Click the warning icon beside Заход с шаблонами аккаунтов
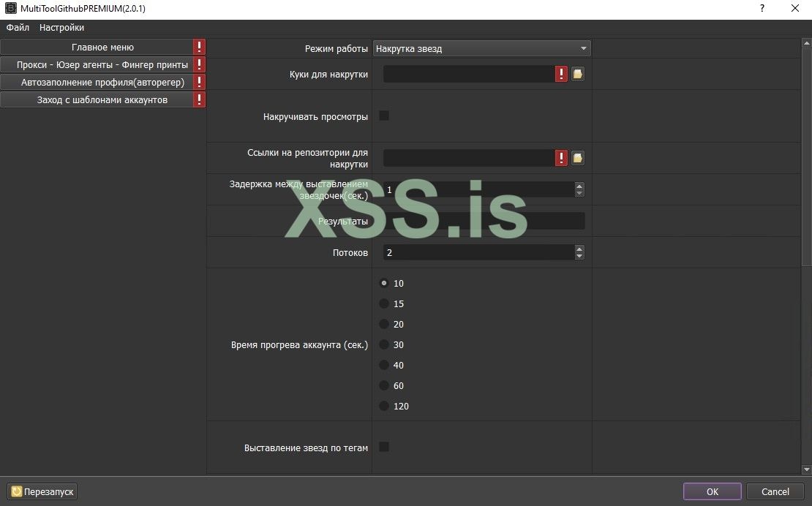This screenshot has height=506, width=812. (x=200, y=100)
